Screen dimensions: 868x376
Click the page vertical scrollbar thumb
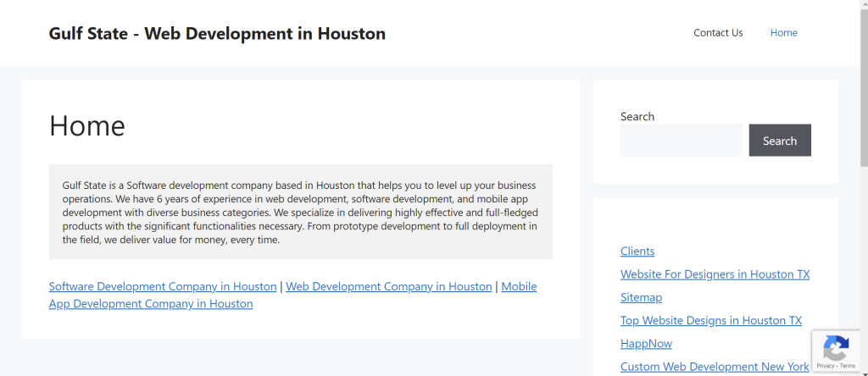pyautogui.click(x=864, y=88)
